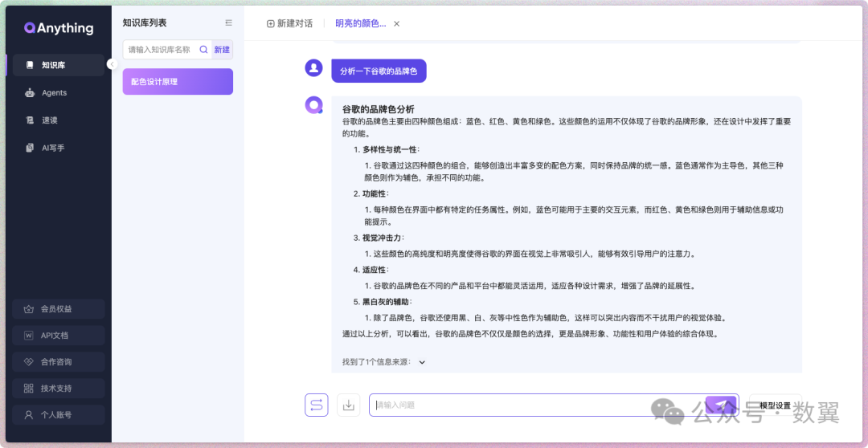Click the heading 谷歌的品牌色分析

(x=378, y=109)
